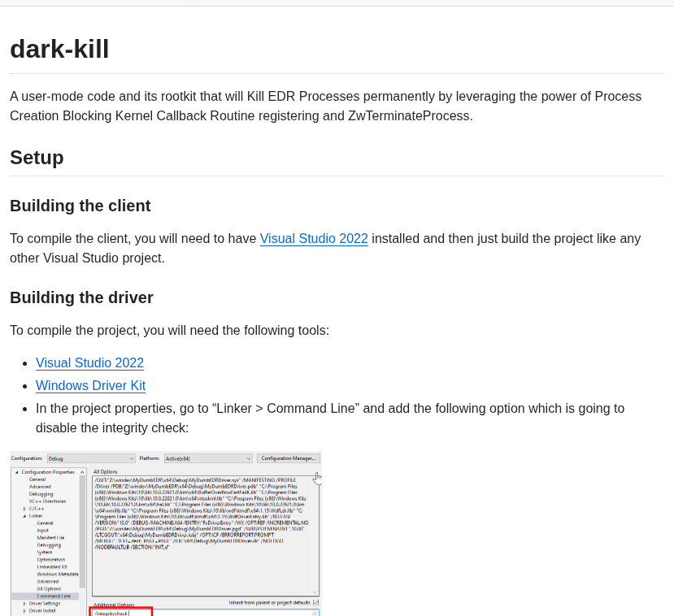
Task: Click the All Options box scroll down arrow
Action: coord(315,592)
